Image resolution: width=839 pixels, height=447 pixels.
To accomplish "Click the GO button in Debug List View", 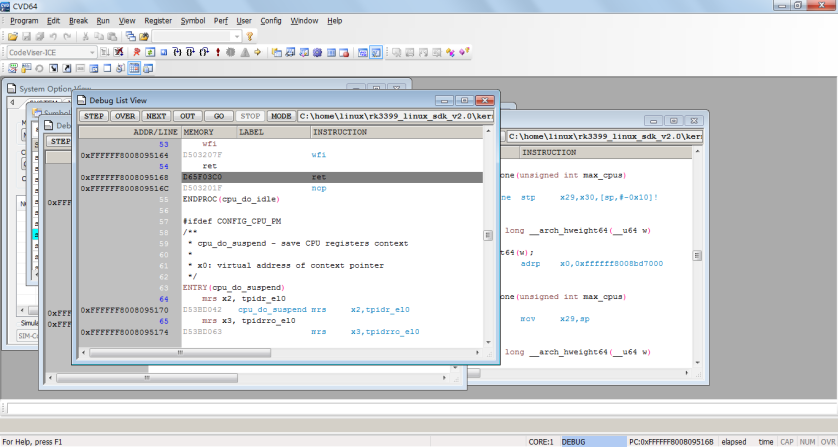I will (x=219, y=116).
